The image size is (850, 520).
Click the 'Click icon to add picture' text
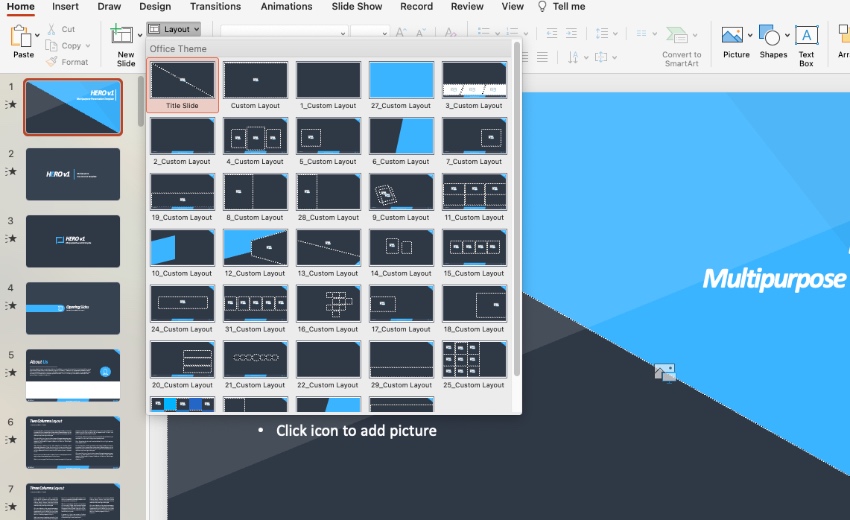tap(356, 431)
